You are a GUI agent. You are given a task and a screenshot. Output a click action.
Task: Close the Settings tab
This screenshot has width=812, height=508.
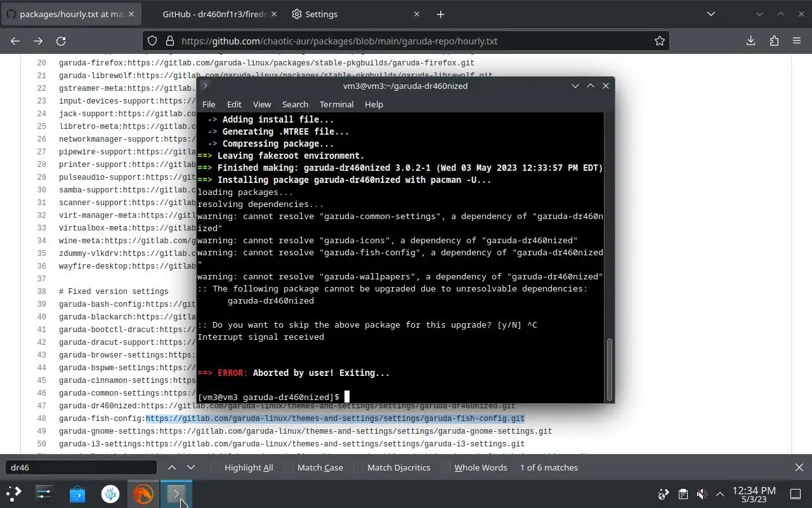click(417, 14)
